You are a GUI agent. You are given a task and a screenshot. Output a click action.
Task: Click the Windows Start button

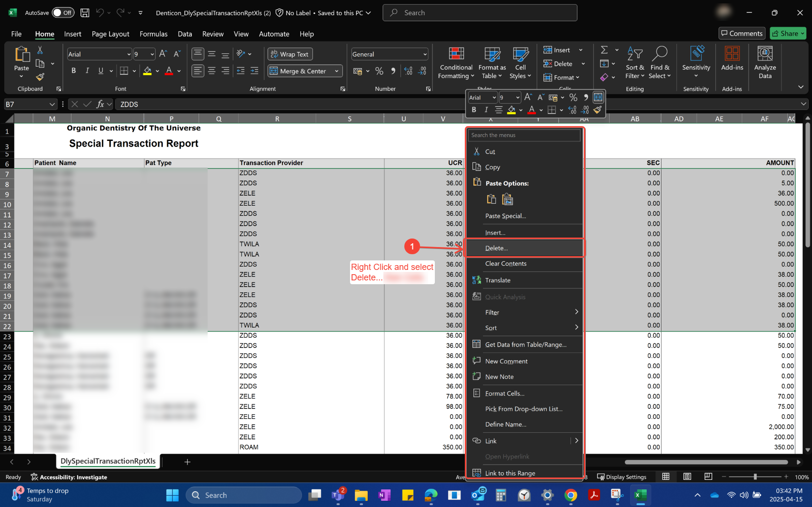pos(172,495)
